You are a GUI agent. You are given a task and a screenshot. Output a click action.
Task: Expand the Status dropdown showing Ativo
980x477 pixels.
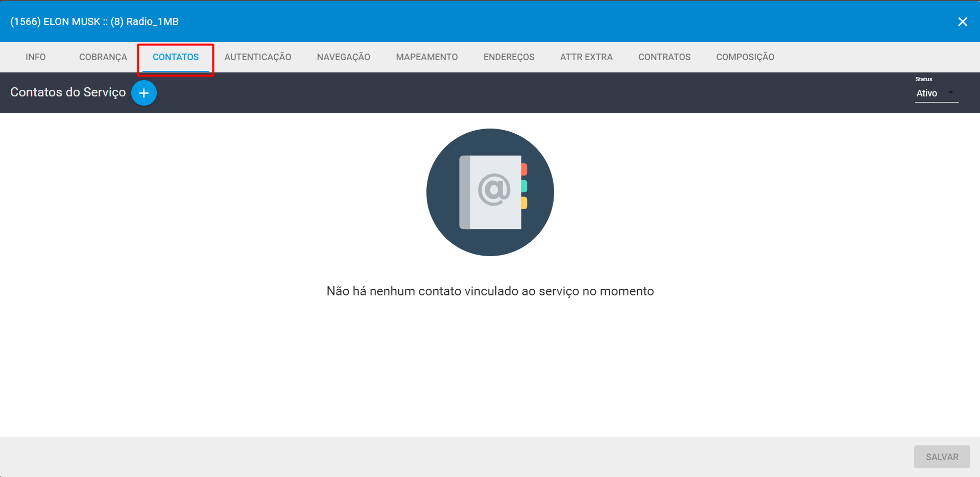(x=937, y=93)
